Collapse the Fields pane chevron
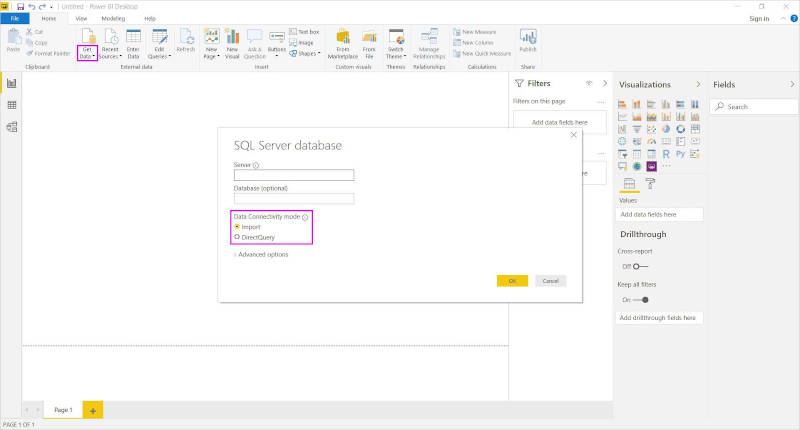Screen dimensions: 800x430 792,84
